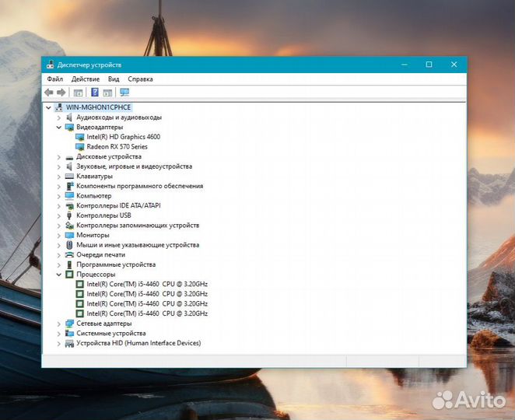The height and width of the screenshot is (420, 515).
Task: Open the Действие menu
Action: point(85,79)
